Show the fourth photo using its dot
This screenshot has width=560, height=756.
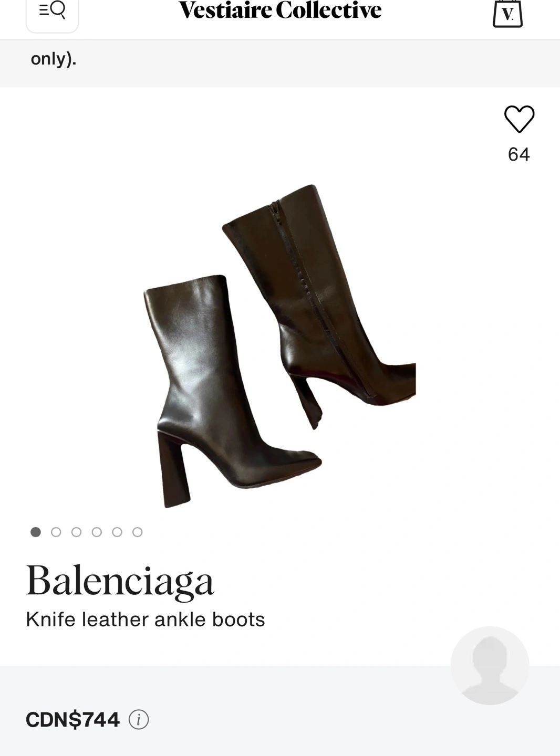97,532
